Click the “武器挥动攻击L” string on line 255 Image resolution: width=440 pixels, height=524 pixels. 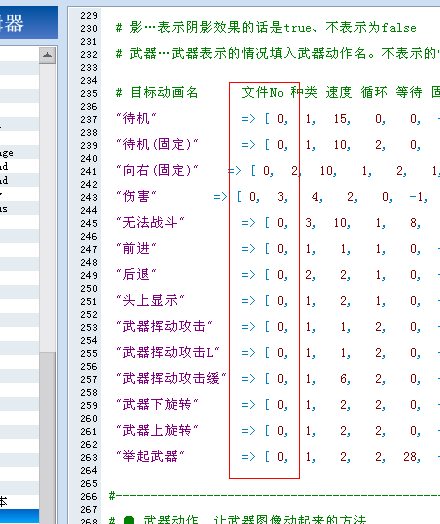point(168,353)
